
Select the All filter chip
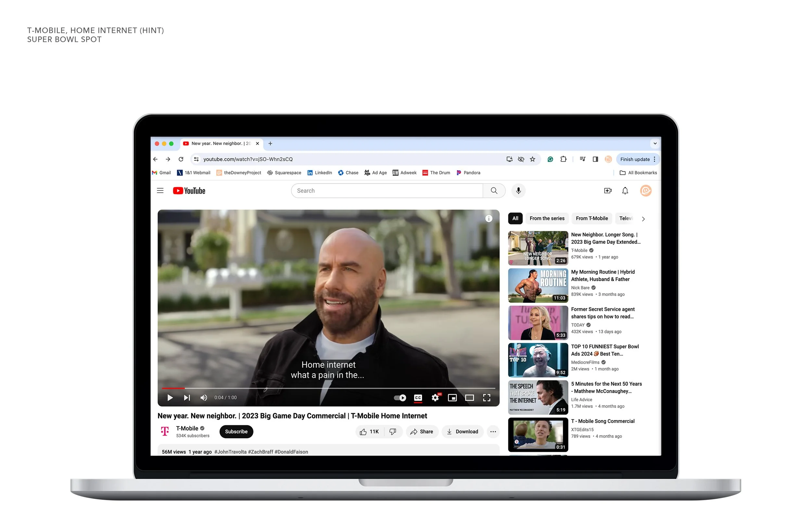pos(515,218)
